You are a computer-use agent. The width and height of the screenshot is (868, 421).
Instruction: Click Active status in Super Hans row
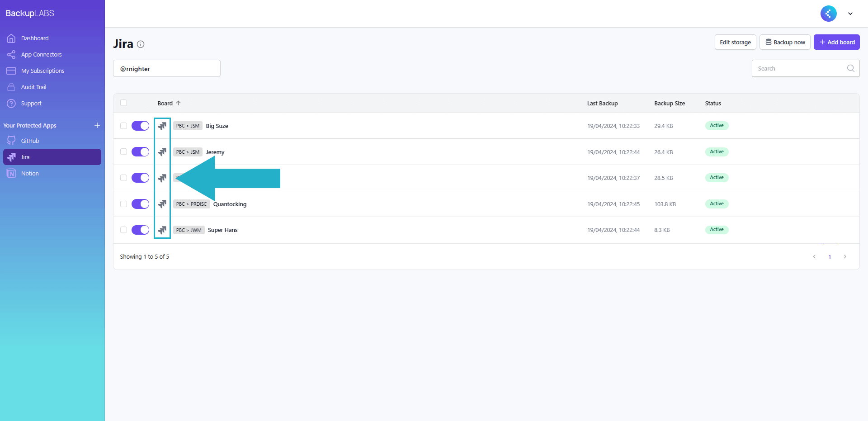click(717, 230)
